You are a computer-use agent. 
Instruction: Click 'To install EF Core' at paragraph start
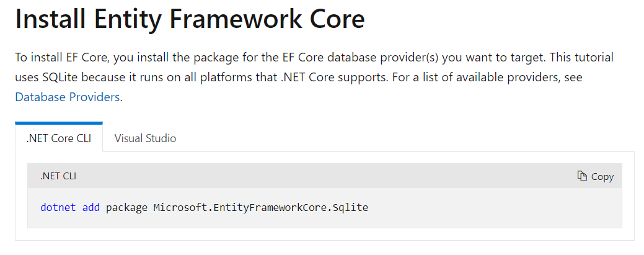pyautogui.click(x=58, y=58)
